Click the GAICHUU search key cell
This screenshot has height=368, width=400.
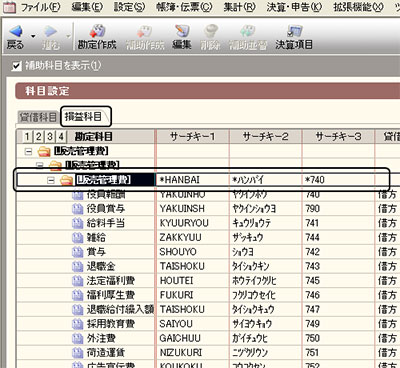tap(193, 338)
